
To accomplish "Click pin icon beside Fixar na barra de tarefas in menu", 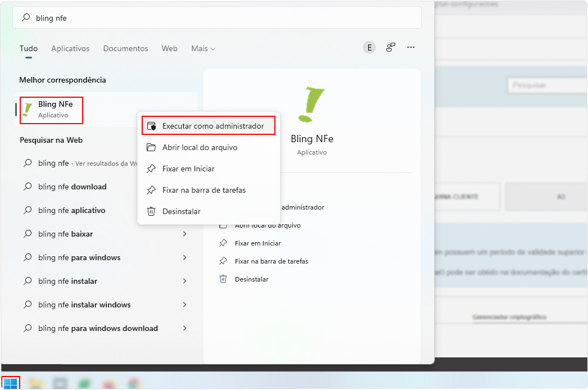I will 151,190.
